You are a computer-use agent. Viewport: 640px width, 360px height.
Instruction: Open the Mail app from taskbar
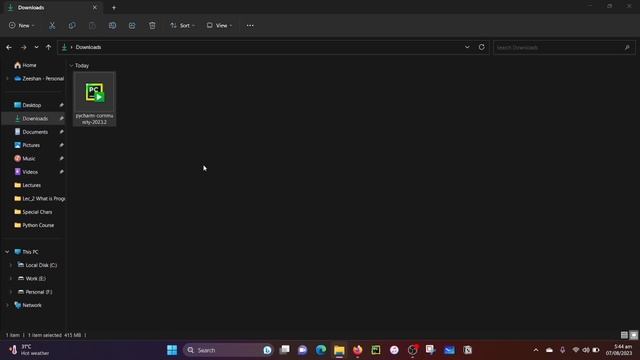click(x=449, y=350)
